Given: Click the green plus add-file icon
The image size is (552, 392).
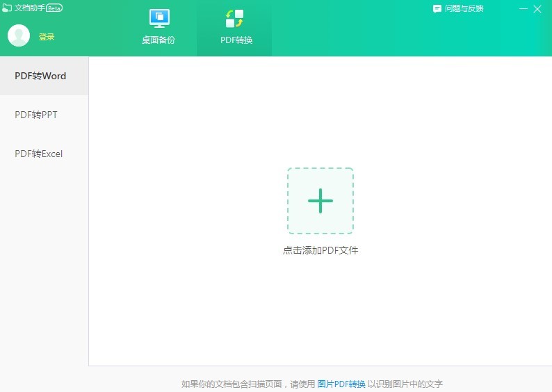Looking at the screenshot, I should [320, 201].
